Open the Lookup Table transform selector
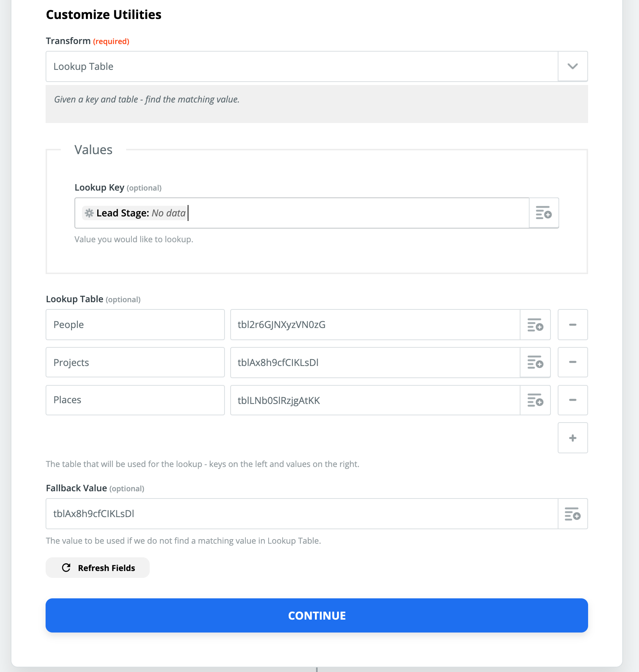639x672 pixels. [x=302, y=66]
